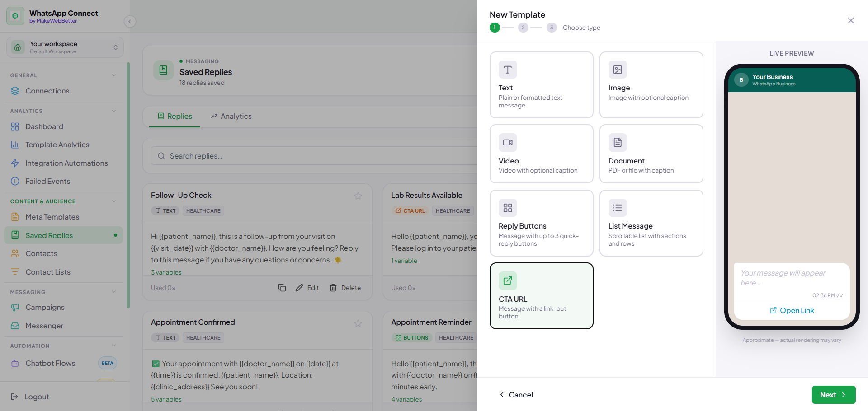
Task: Favorite the Appointment Confirmed reply star
Action: [x=358, y=323]
